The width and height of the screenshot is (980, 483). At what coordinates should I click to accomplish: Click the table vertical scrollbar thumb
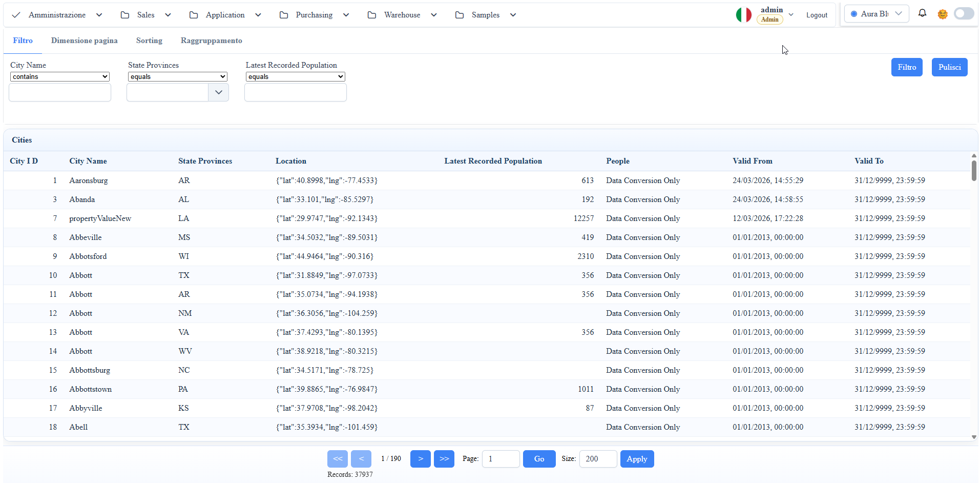(974, 171)
